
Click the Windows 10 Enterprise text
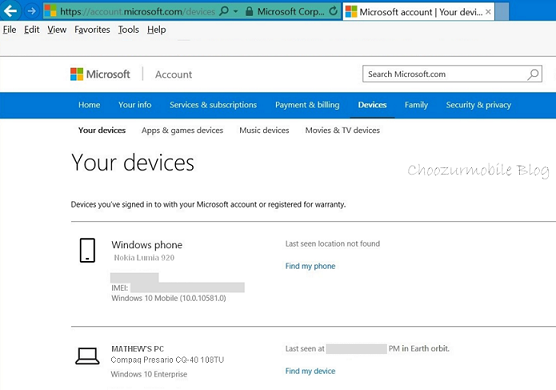[x=149, y=374]
